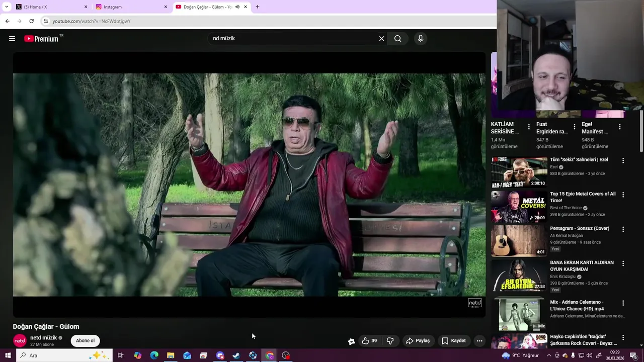Click Enis Kirazoglu channel name
The width and height of the screenshot is (644, 362).
tap(562, 277)
